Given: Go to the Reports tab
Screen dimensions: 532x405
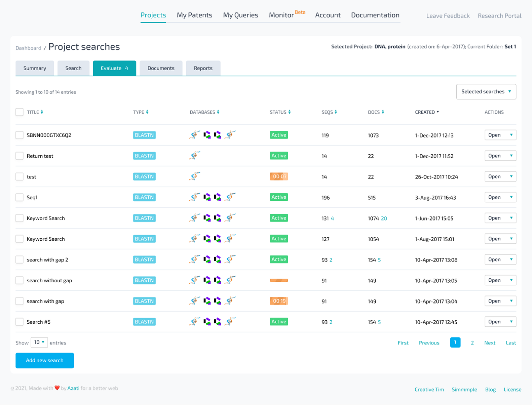Looking at the screenshot, I should (x=203, y=68).
